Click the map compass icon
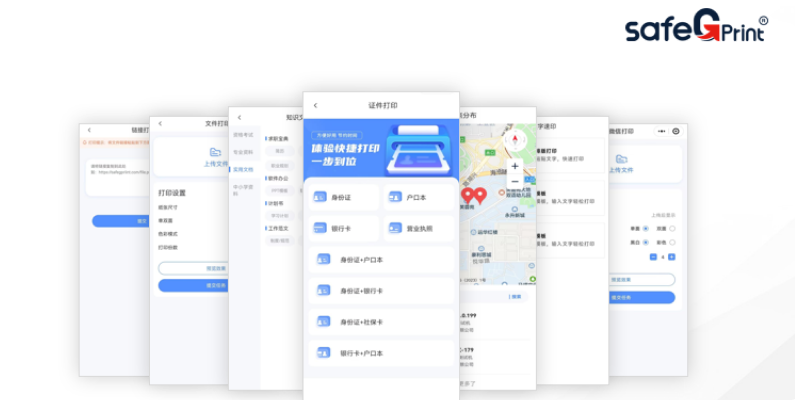The image size is (800, 400). click(514, 139)
